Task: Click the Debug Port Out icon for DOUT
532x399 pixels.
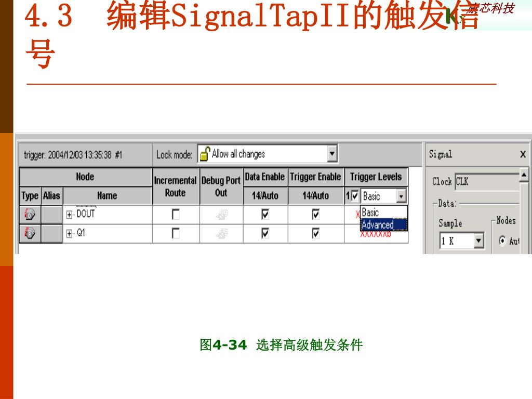Action: (221, 215)
